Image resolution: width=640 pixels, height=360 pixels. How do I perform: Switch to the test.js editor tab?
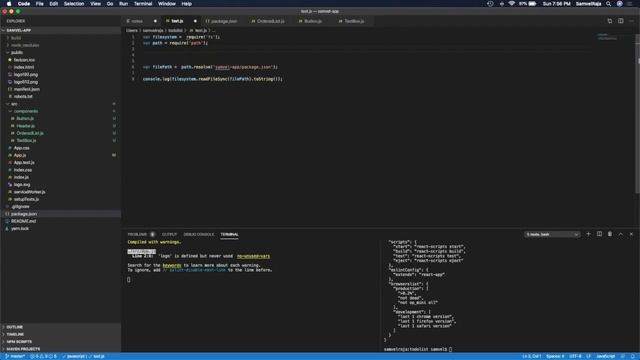tap(177, 21)
